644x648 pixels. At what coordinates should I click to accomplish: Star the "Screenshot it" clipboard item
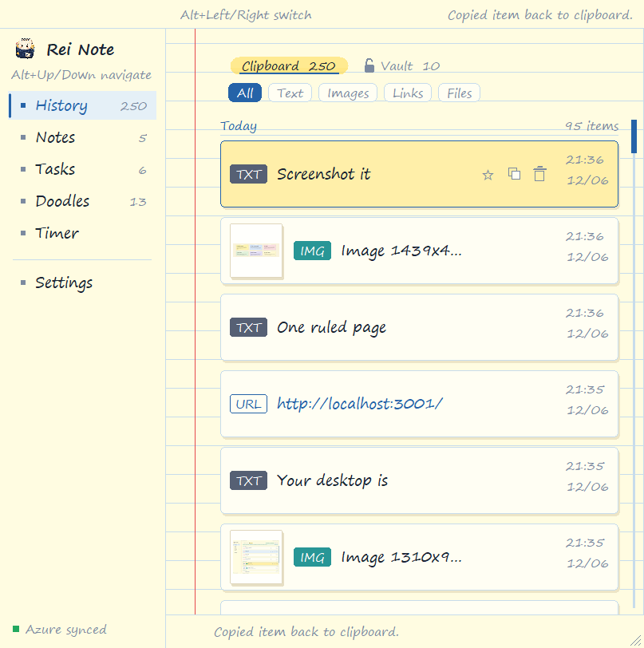[x=488, y=175]
